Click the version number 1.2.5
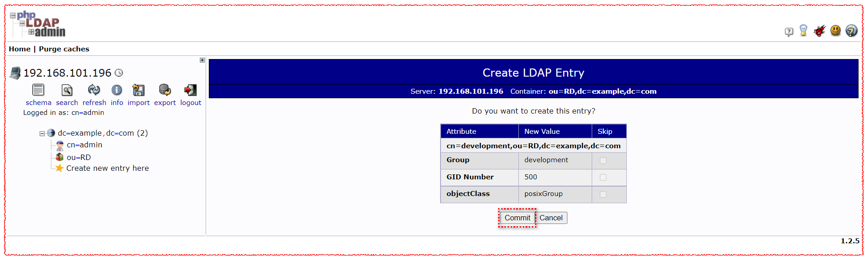Viewport: 868px width, 260px height. coord(850,241)
